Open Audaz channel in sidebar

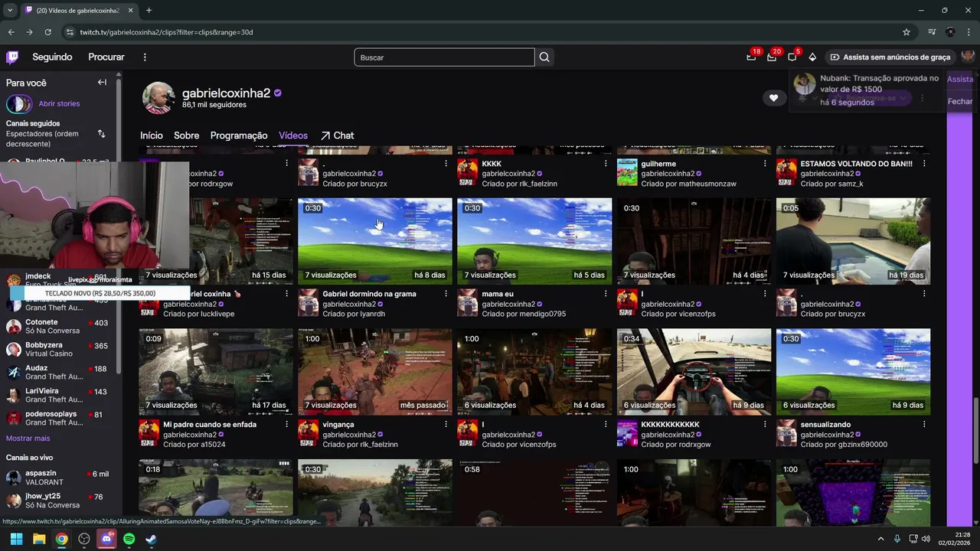(57, 373)
